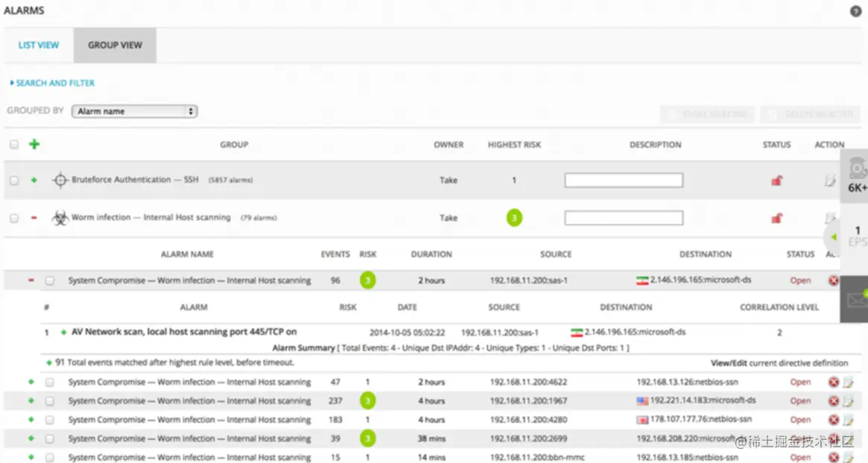Click Iran flag in the AV Network scan row

click(577, 333)
